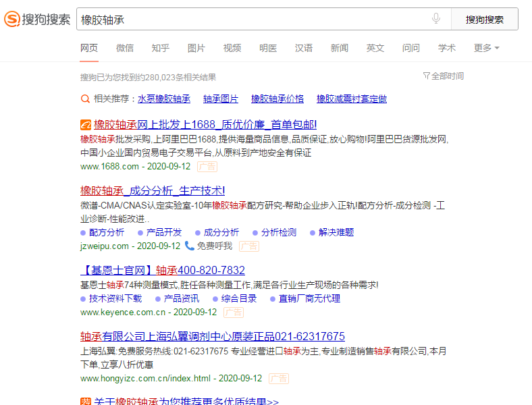Click the funnel icon beside 全部时间
The width and height of the screenshot is (532, 405).
pos(426,76)
